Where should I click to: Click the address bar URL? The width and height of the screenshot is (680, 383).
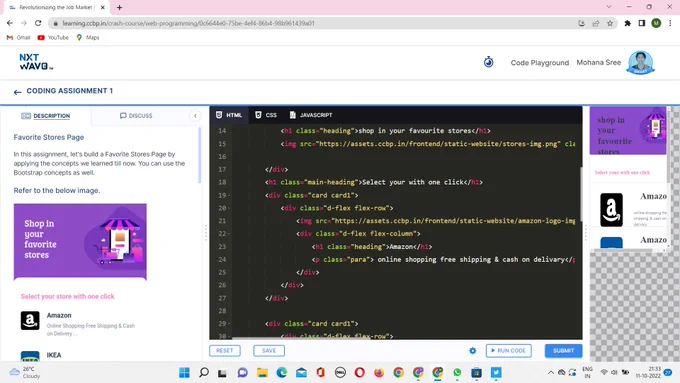(189, 23)
